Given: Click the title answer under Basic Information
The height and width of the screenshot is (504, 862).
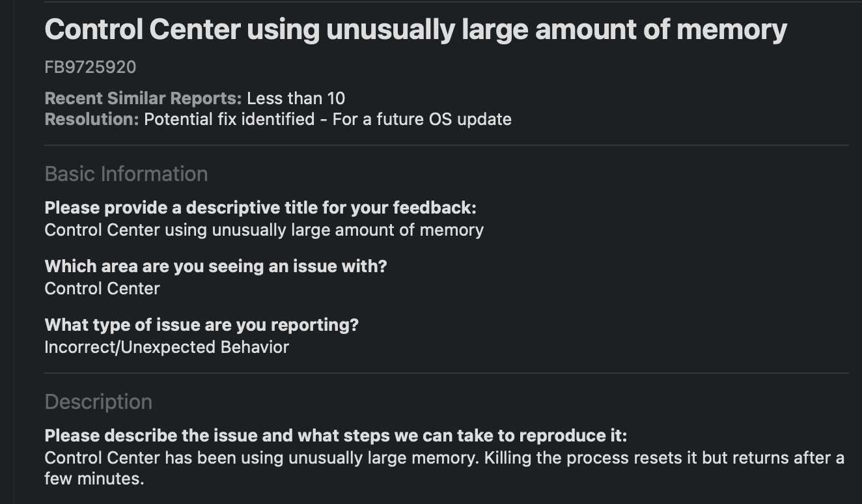Looking at the screenshot, I should pyautogui.click(x=264, y=230).
